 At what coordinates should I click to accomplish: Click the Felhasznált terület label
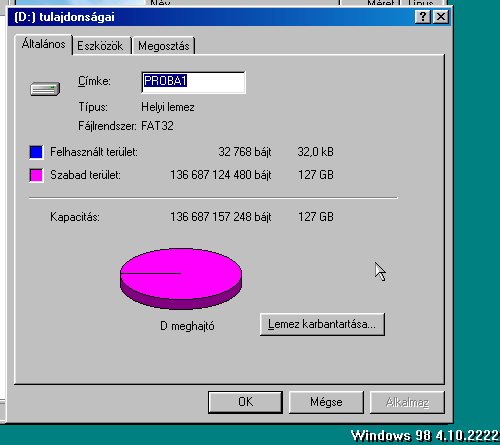coord(94,152)
